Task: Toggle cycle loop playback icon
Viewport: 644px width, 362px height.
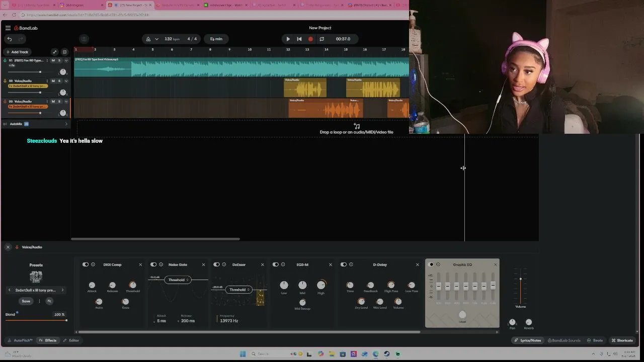Action: [x=321, y=39]
